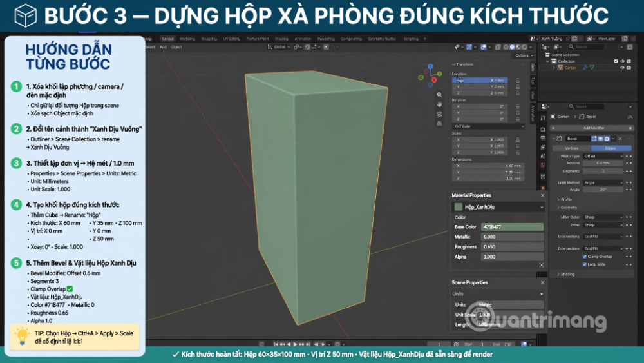Switch to the Sculpting workspace tab
This screenshot has height=363, width=644.
[x=209, y=39]
